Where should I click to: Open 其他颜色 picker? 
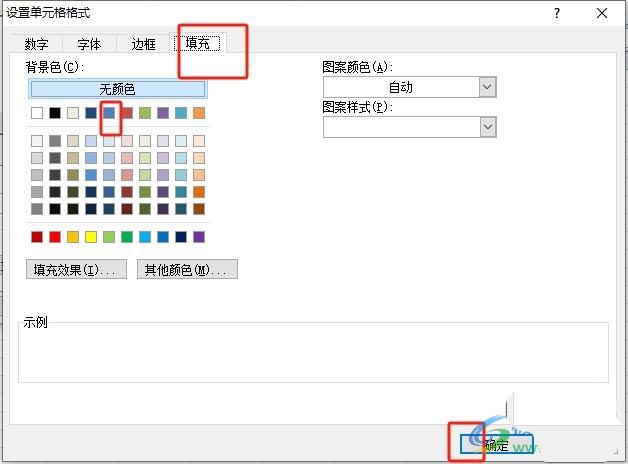[187, 269]
